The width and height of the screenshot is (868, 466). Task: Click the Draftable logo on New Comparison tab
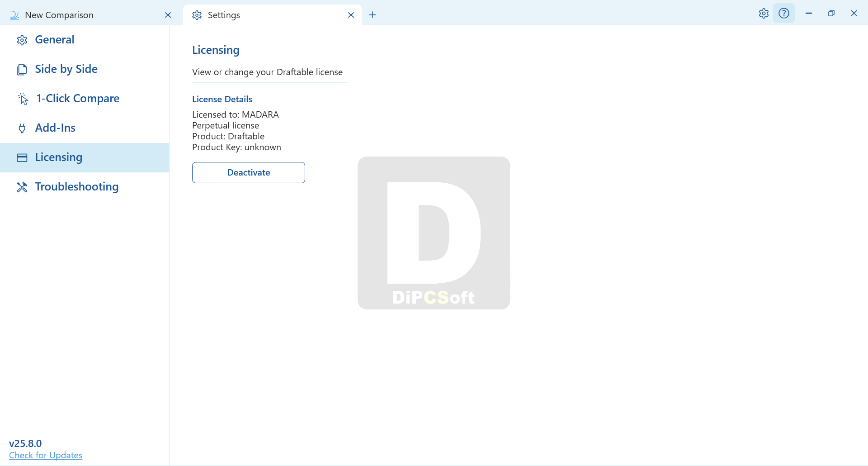coord(14,15)
